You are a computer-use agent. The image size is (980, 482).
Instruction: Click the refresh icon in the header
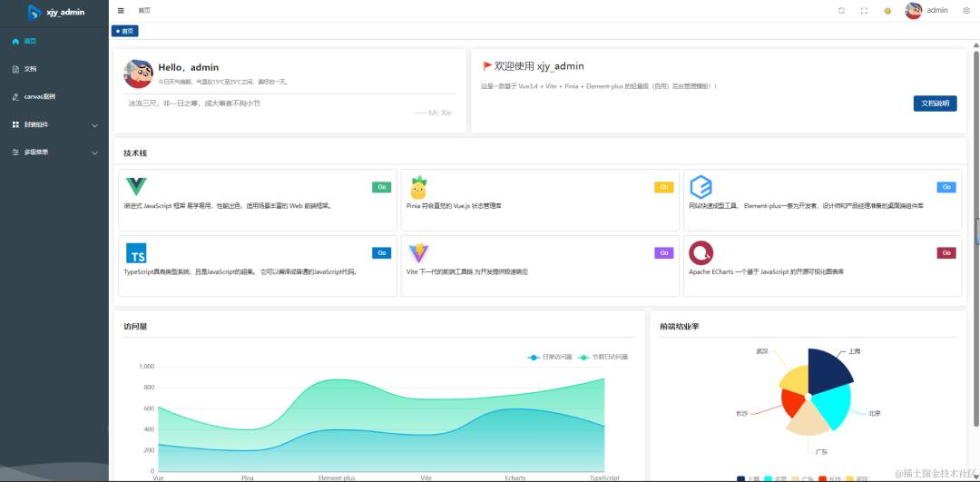click(841, 11)
